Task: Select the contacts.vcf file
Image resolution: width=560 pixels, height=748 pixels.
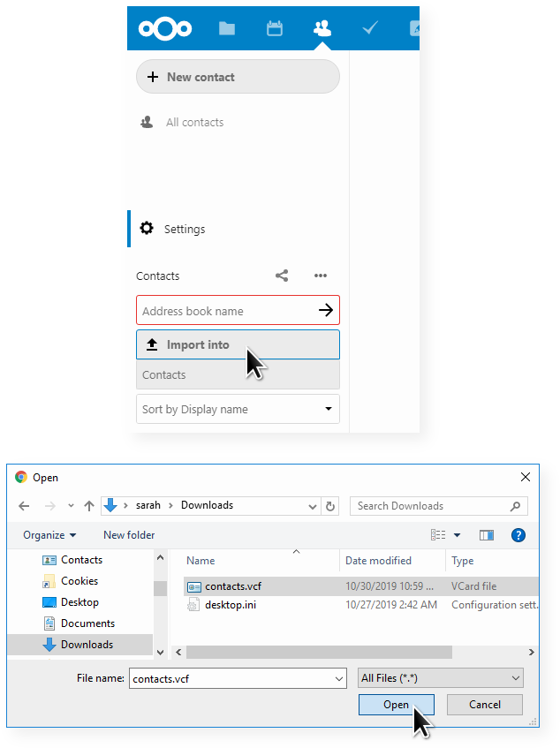Action: tap(232, 586)
